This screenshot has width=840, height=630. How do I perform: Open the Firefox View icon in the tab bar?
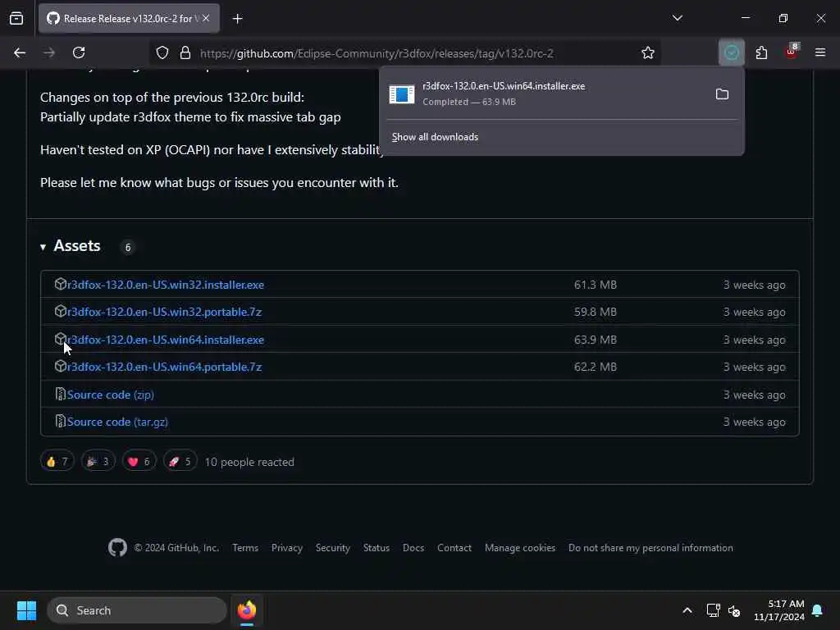[x=16, y=18]
